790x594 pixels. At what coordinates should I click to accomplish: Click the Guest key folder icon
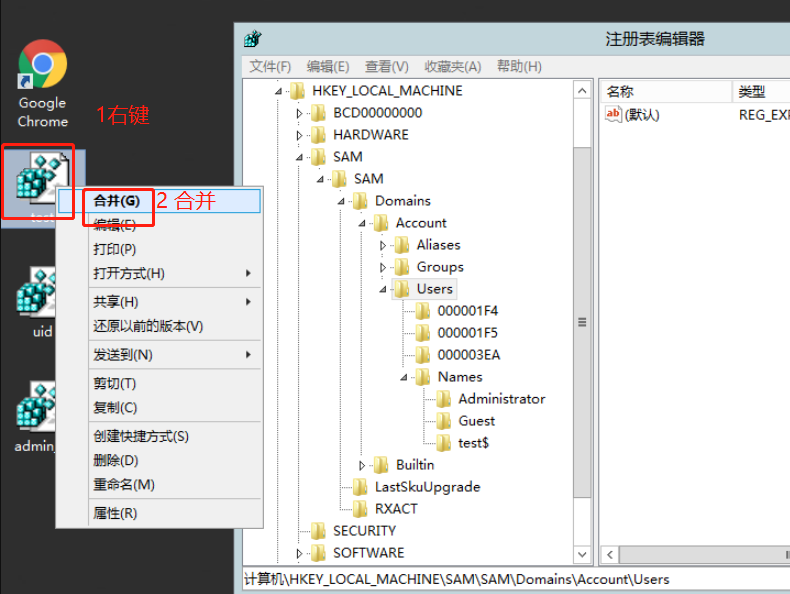click(444, 421)
